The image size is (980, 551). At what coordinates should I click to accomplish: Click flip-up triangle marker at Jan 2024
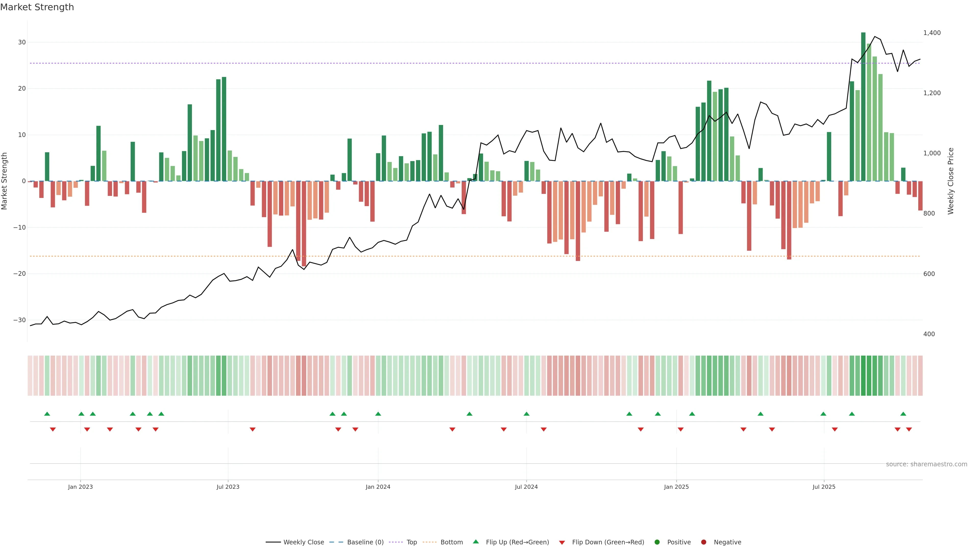pos(378,414)
